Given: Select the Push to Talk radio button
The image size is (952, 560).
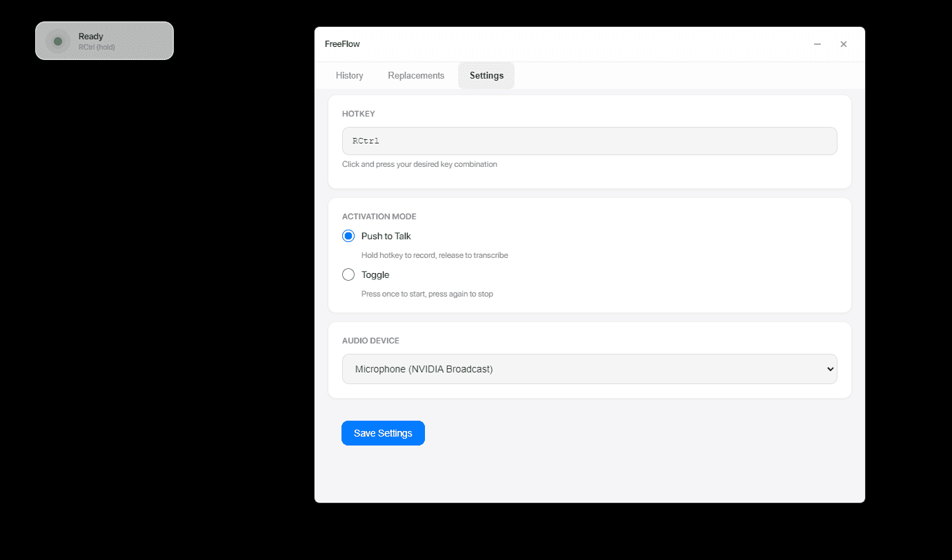Looking at the screenshot, I should 348,236.
